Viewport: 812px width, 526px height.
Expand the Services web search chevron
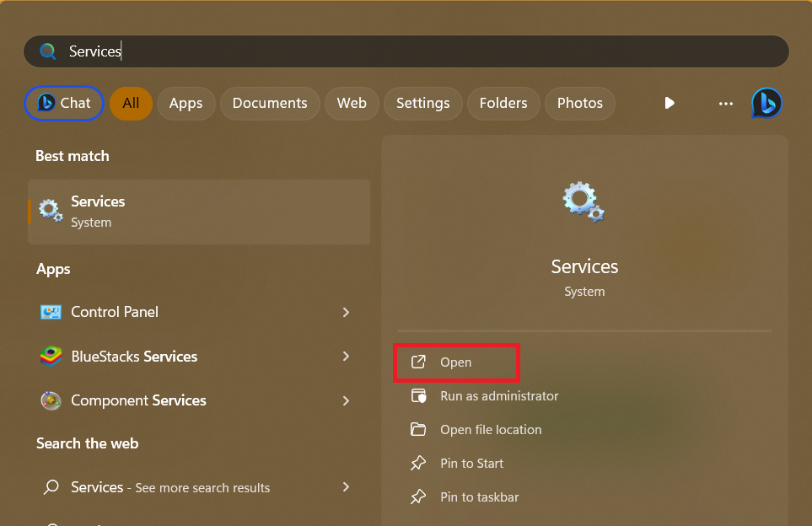pyautogui.click(x=346, y=487)
